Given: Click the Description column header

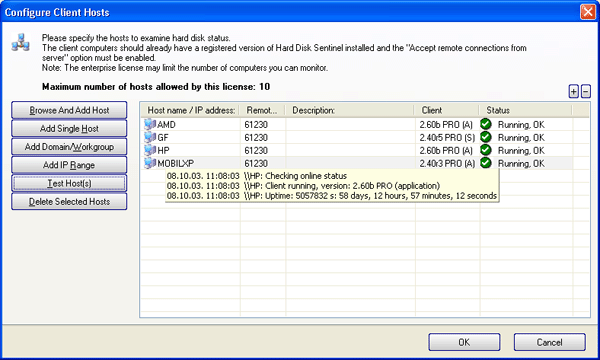Looking at the screenshot, I should (350, 110).
